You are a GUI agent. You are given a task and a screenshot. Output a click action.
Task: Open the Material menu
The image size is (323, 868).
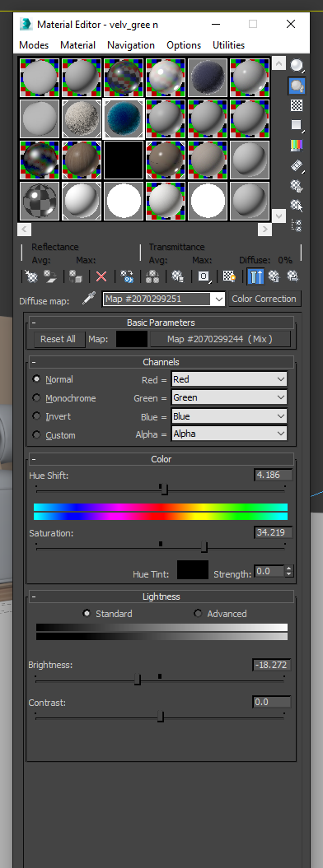(x=77, y=44)
